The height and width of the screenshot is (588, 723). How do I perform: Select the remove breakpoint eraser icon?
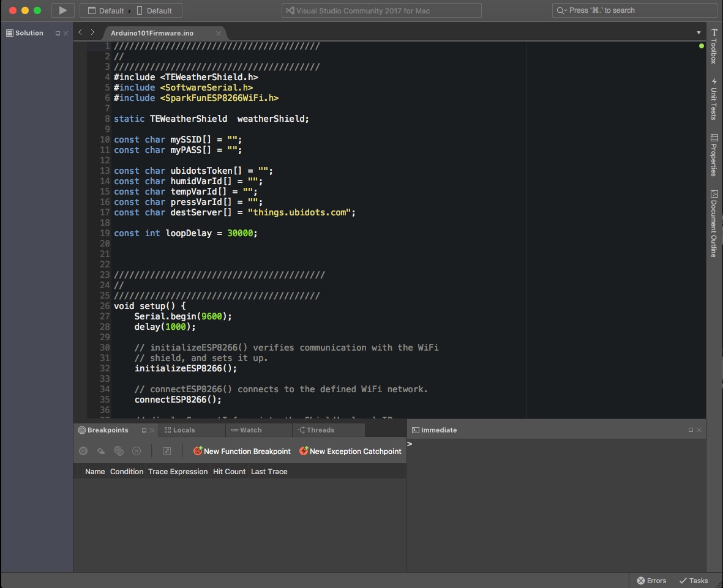101,451
